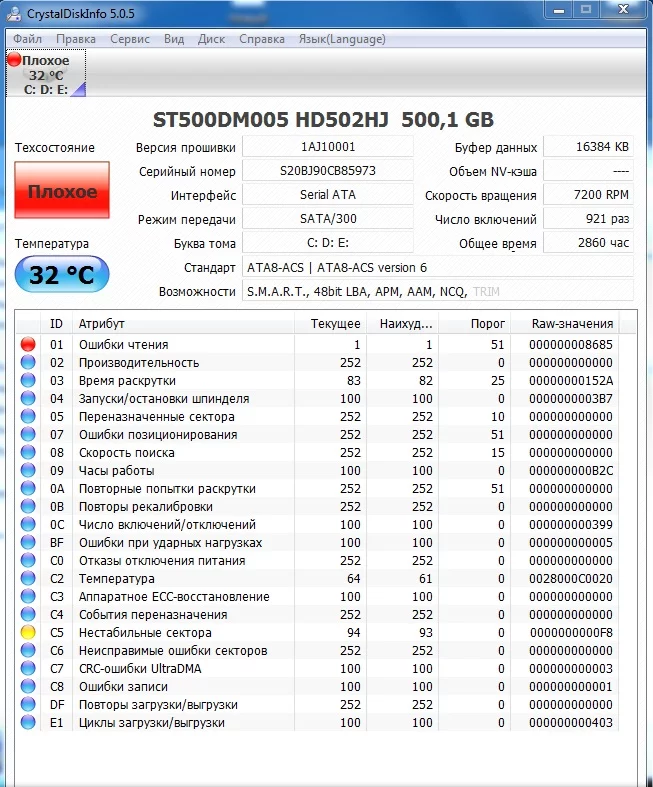Click status icon for Часы работы
The width and height of the screenshot is (653, 787).
tap(28, 470)
